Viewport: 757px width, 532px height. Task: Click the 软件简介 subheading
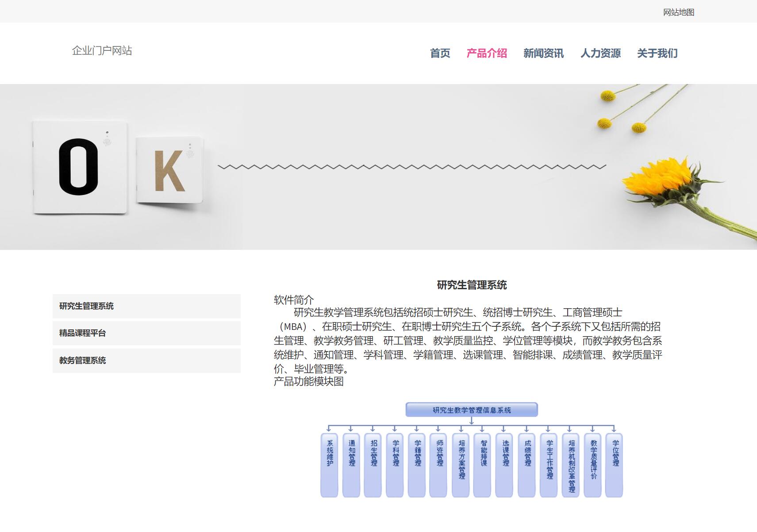(x=294, y=300)
